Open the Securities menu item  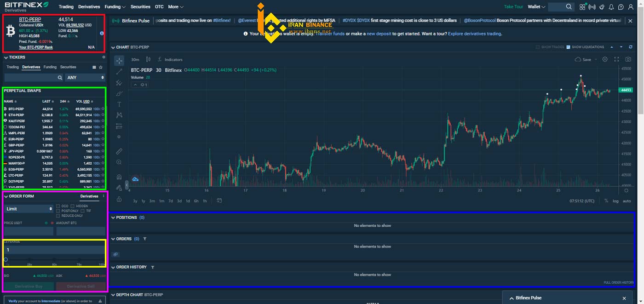click(140, 7)
